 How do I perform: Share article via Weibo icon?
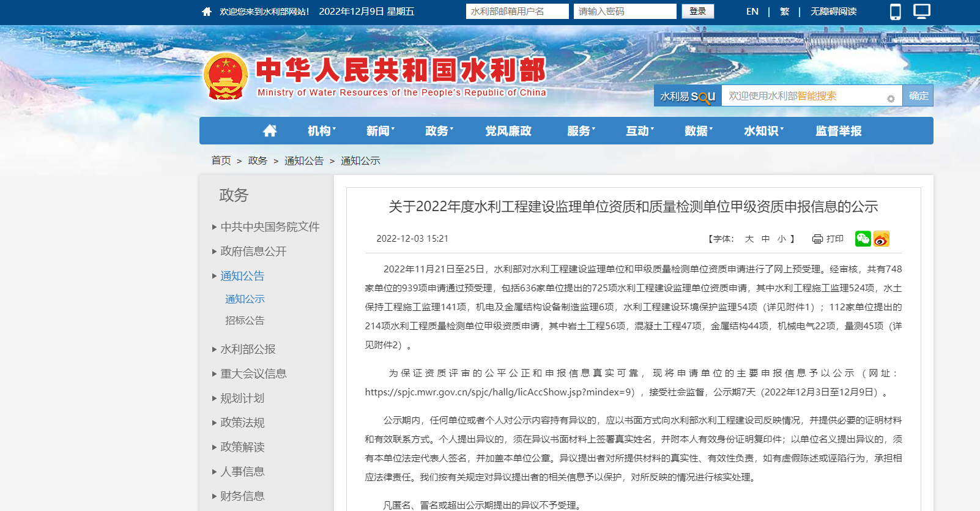tap(881, 239)
